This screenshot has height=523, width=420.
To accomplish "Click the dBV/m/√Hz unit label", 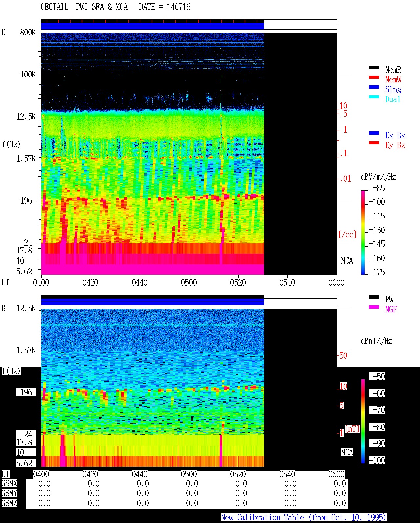I will (x=379, y=177).
